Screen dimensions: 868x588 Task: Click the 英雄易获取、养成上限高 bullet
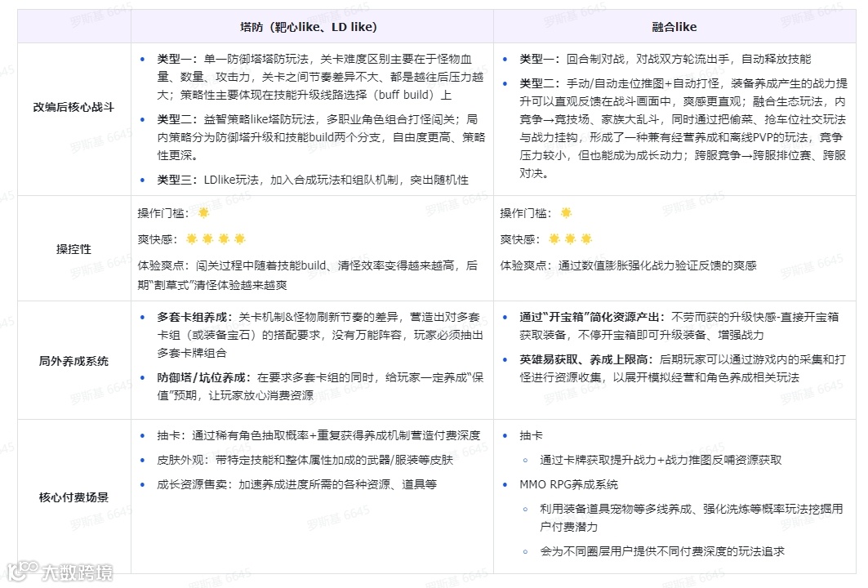(683, 369)
